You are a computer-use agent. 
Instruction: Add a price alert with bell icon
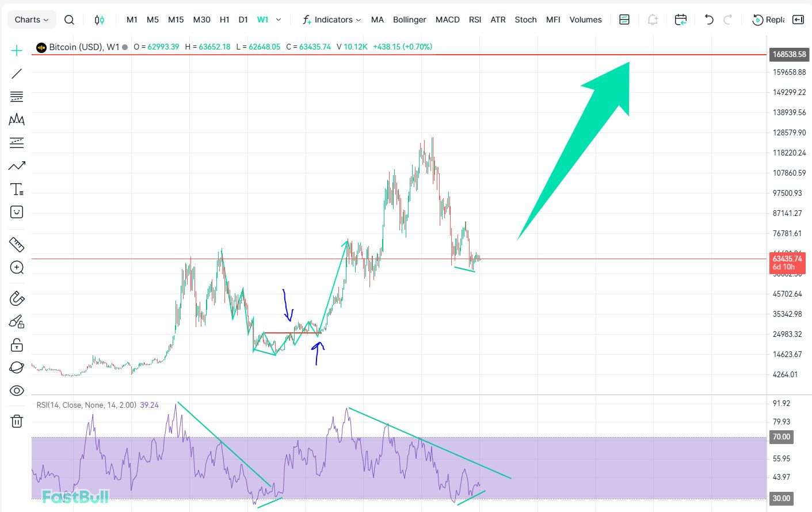653,20
